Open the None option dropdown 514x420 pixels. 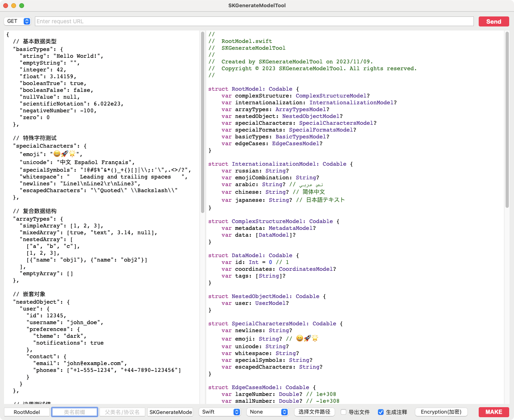pyautogui.click(x=267, y=412)
